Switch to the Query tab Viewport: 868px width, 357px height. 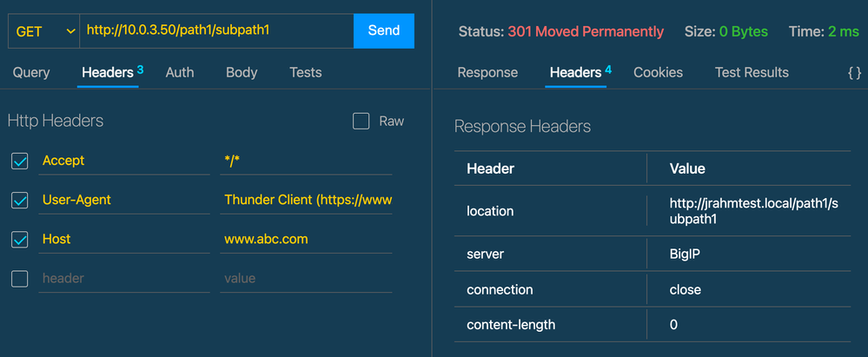tap(31, 73)
